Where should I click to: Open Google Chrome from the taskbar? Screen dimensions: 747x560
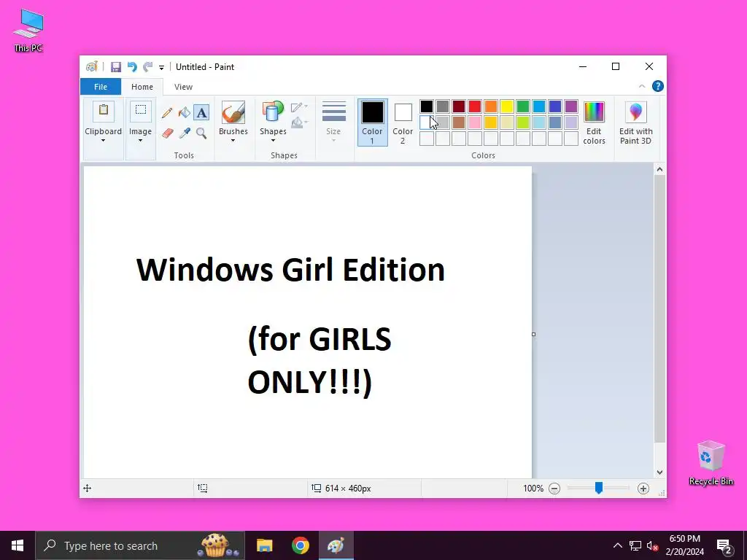(x=300, y=545)
